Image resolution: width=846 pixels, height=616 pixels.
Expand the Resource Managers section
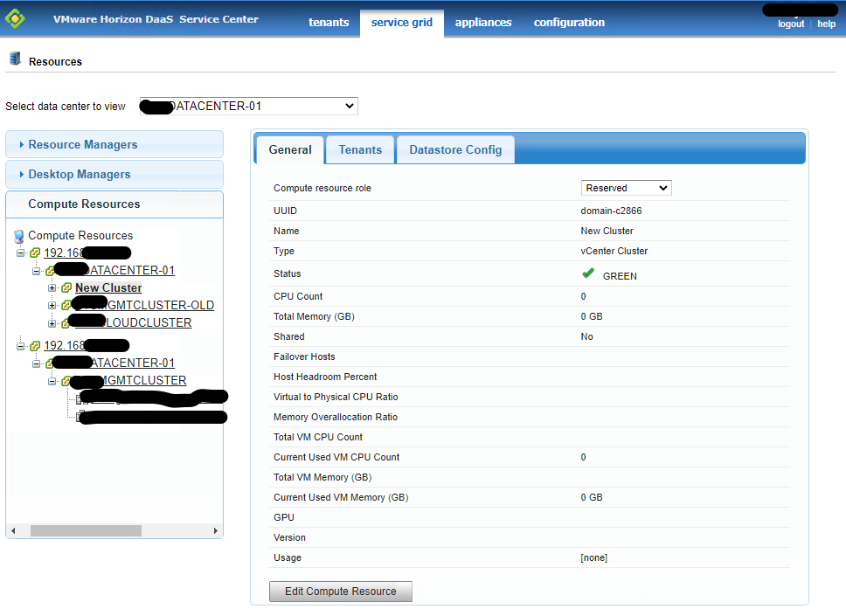(114, 144)
